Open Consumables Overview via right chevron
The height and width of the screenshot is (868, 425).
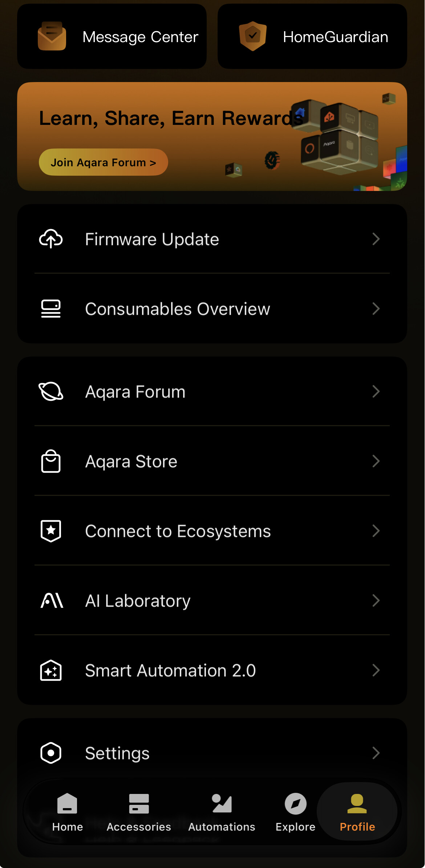coord(376,309)
